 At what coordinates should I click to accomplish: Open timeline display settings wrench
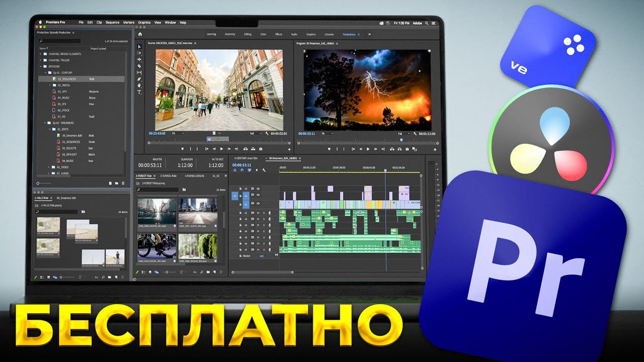(264, 170)
